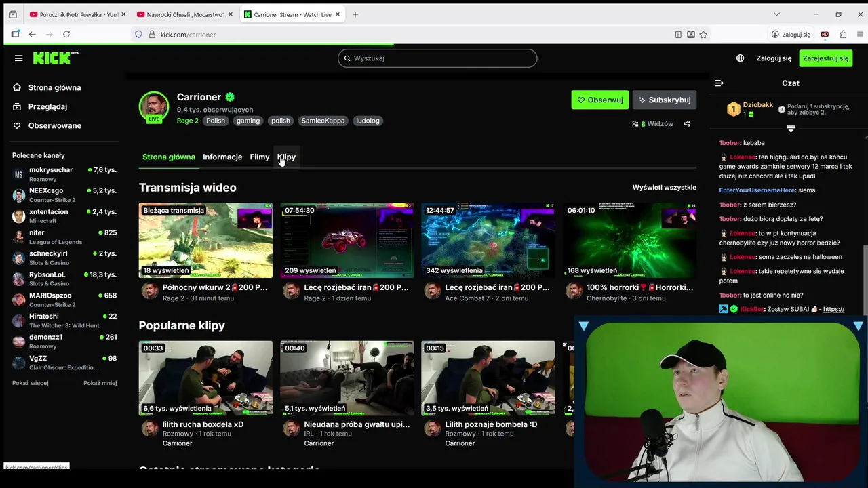Viewport: 868px width, 488px height.
Task: Click the Subskrybuj button
Action: tap(665, 100)
